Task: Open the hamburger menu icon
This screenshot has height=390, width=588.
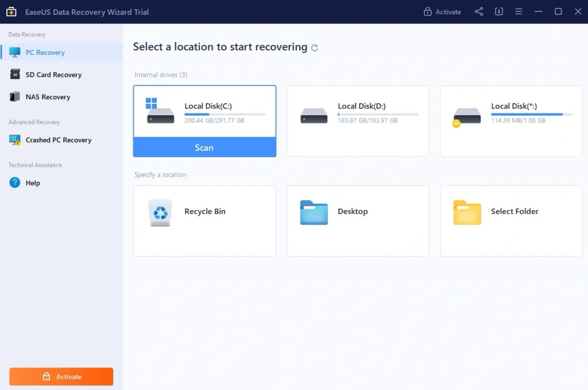Action: [519, 11]
